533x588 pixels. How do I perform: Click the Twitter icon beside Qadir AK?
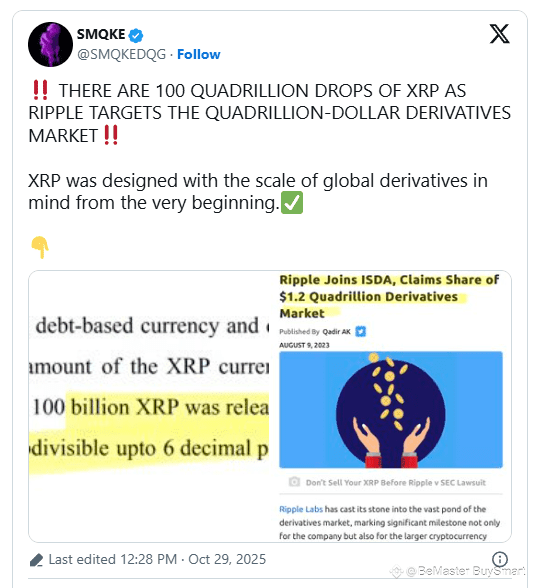(360, 332)
